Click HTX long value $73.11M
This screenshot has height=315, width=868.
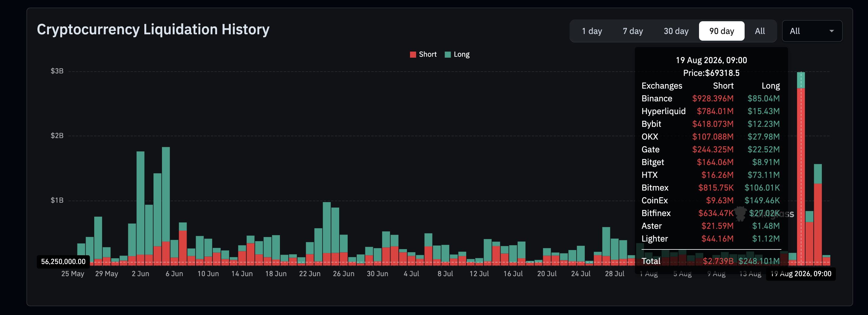click(x=763, y=175)
